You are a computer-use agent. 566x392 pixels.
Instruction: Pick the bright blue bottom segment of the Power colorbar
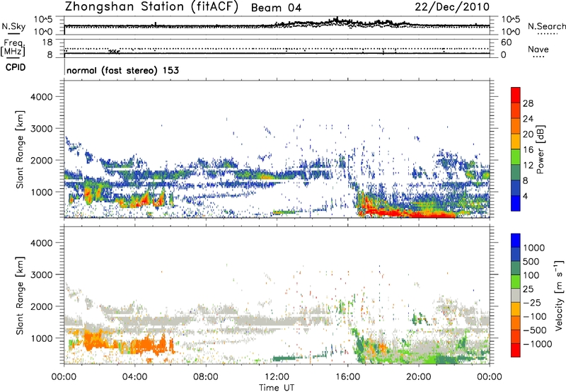point(516,203)
